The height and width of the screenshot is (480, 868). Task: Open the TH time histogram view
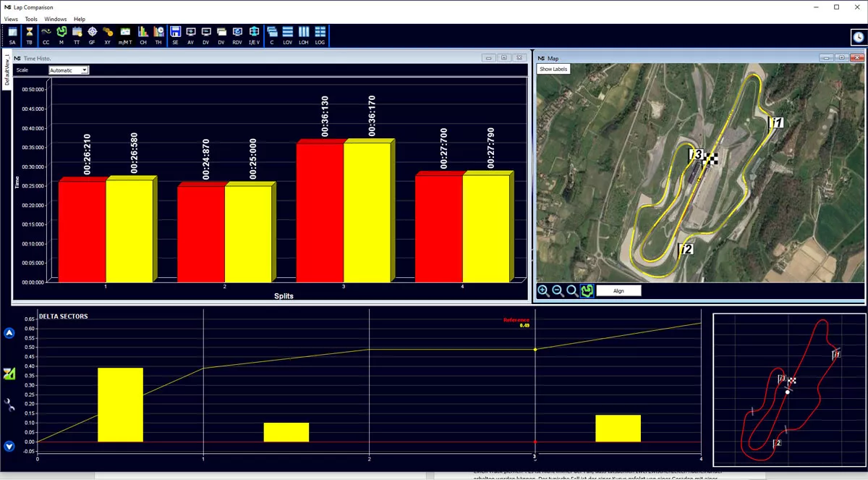(158, 35)
